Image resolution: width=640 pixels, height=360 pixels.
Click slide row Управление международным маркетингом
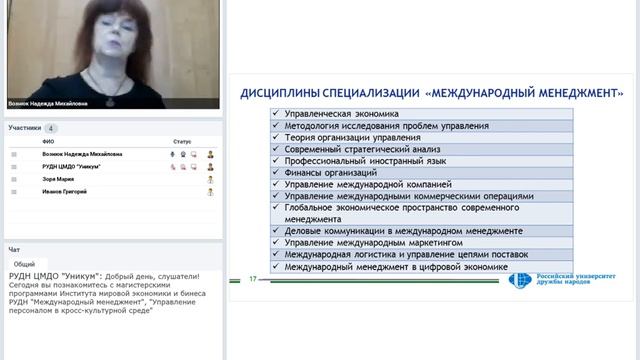click(x=422, y=243)
